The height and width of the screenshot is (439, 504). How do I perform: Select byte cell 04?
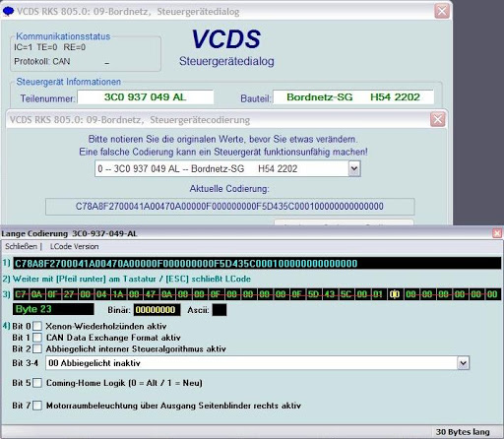(x=102, y=294)
